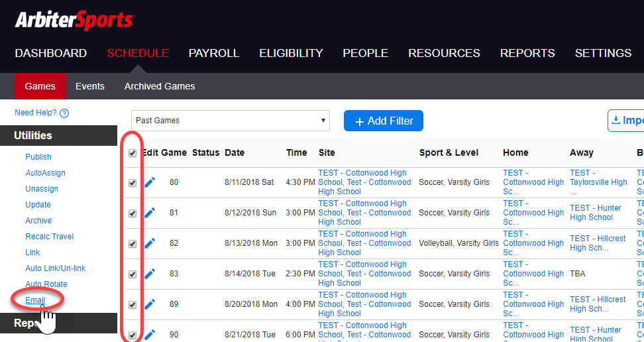
Task: Open the site link for game 80
Action: click(x=364, y=182)
